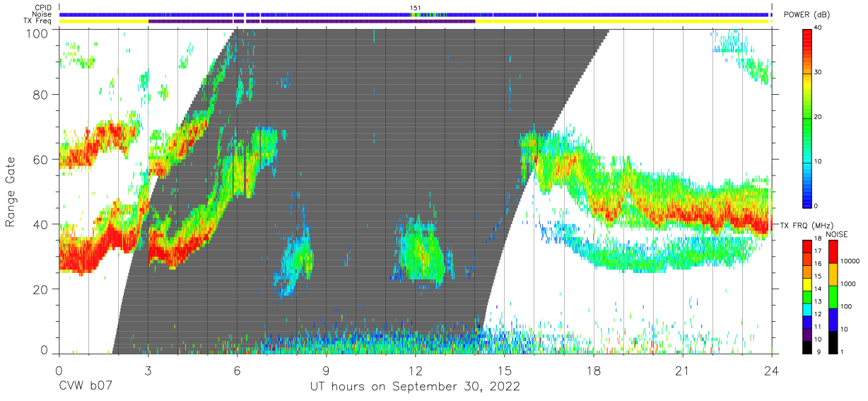868x401 pixels.
Task: Click the red top swatch of NOISE scale
Action: pyautogui.click(x=833, y=252)
